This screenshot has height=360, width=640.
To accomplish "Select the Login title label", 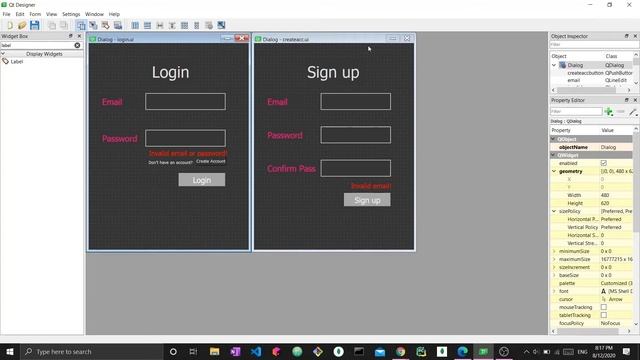I will tap(171, 72).
